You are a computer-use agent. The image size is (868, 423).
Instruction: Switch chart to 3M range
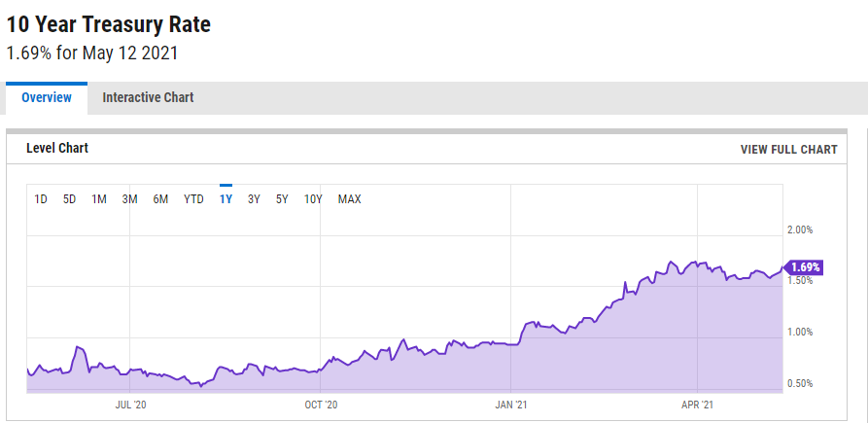click(x=129, y=199)
